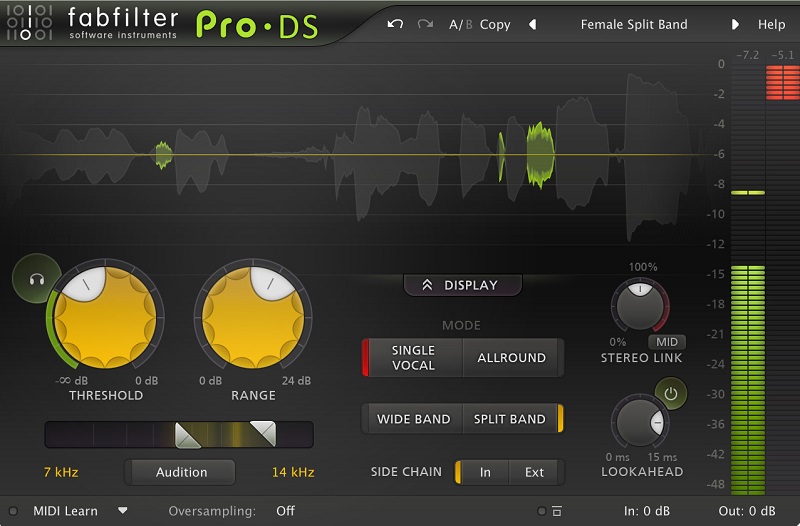Viewport: 800px width, 526px height.
Task: Click the high frequency band handle at 14 kHz
Action: point(263,433)
